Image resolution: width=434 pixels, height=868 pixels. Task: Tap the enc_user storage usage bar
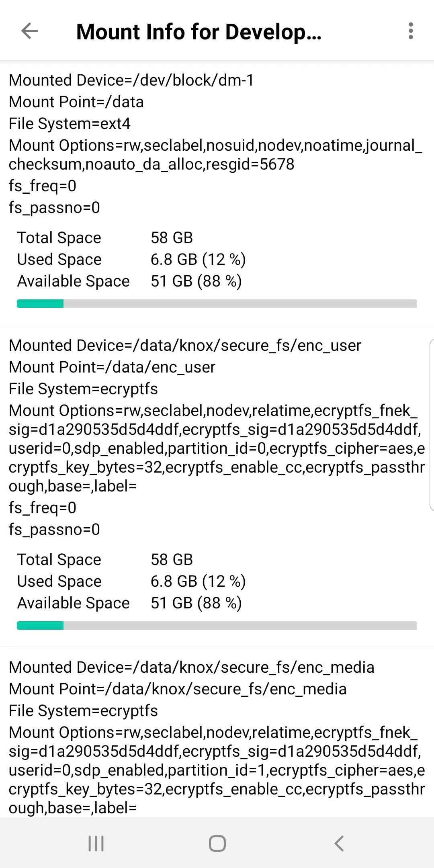tap(217, 625)
